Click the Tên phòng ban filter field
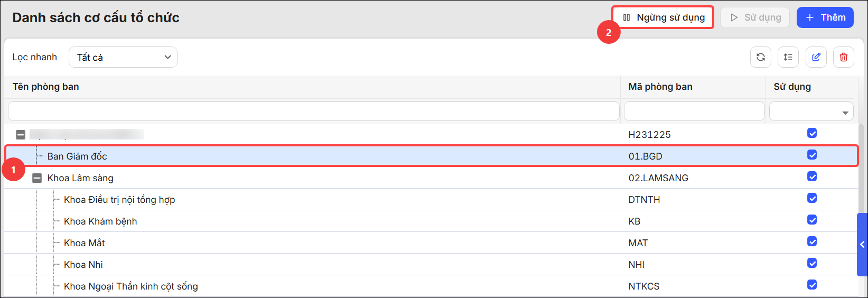868x298 pixels. (x=314, y=111)
